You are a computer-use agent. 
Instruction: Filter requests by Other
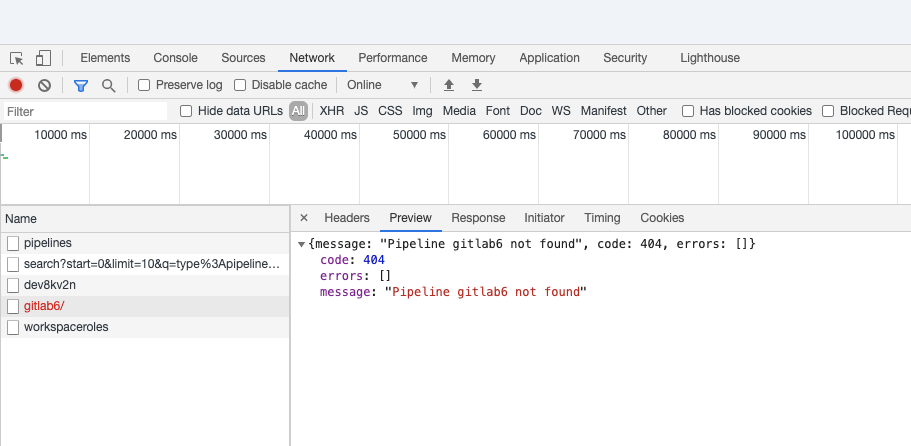tap(651, 111)
